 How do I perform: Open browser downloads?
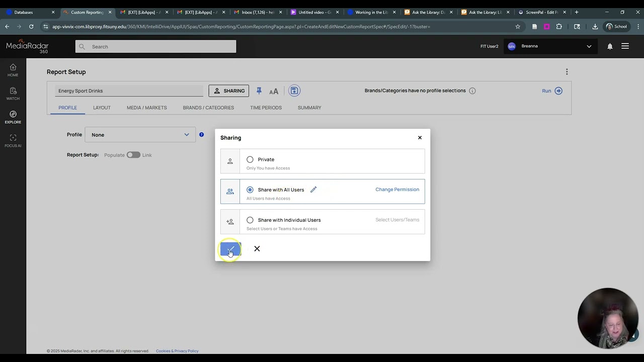point(595,27)
